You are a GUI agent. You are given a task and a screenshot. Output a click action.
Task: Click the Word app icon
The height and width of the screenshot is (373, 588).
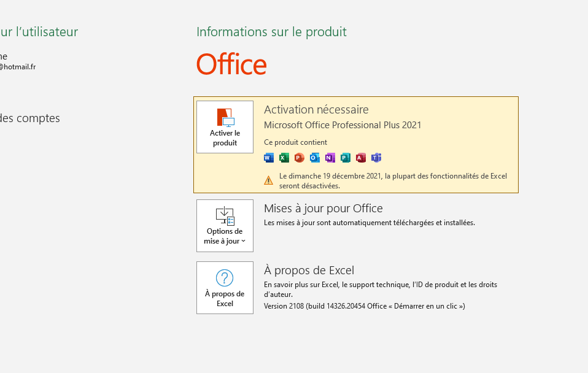[x=269, y=158]
